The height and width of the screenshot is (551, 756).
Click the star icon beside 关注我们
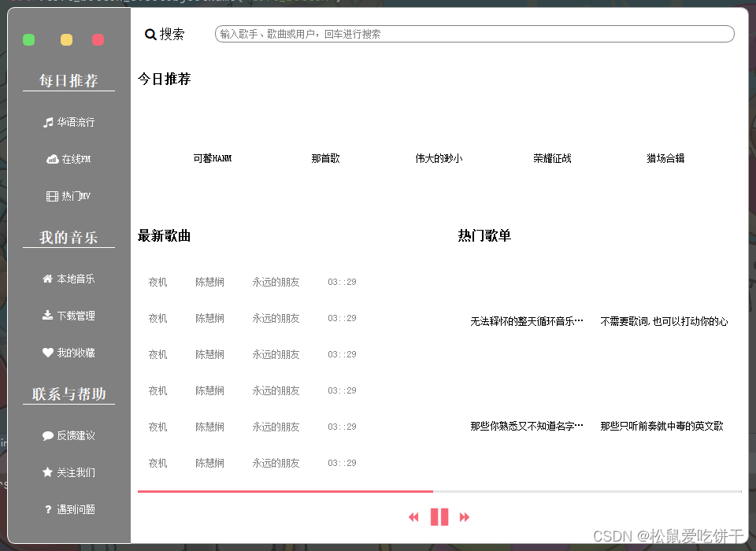pyautogui.click(x=47, y=472)
